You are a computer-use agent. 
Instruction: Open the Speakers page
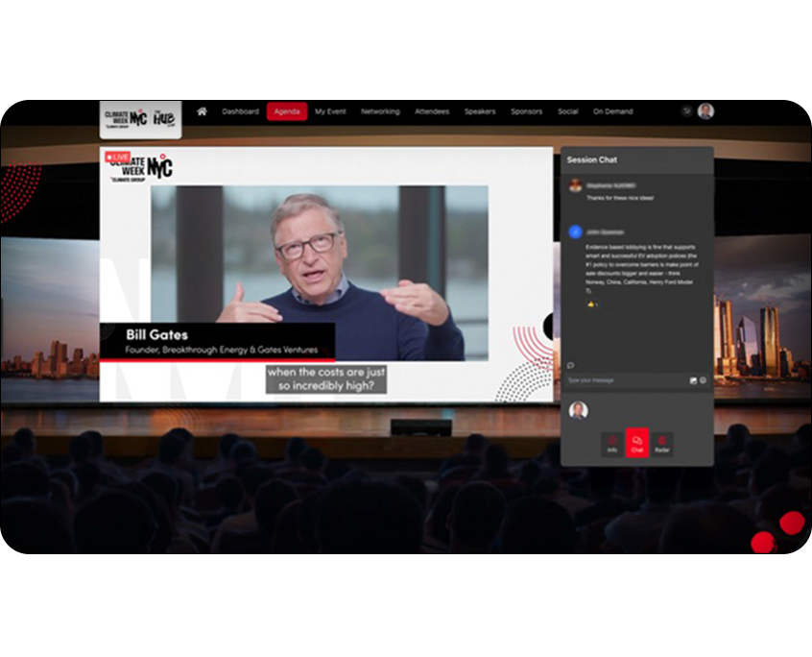pyautogui.click(x=480, y=111)
